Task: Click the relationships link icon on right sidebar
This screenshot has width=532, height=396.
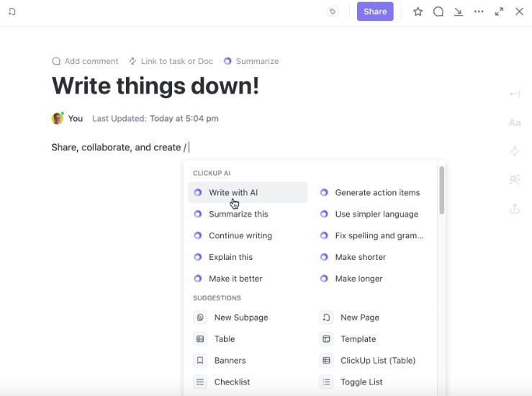Action: 515,151
